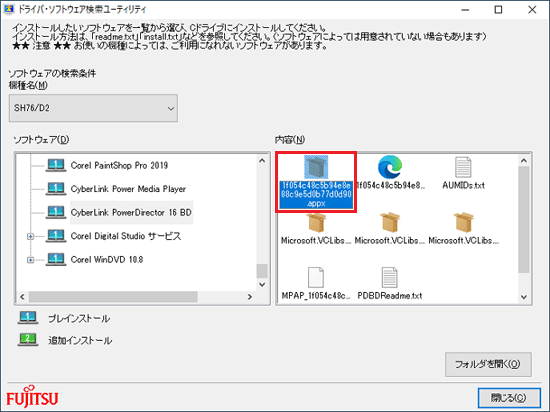Click the software list scroll right arrow
Image resolution: width=550 pixels, height=412 pixels.
coord(250,297)
